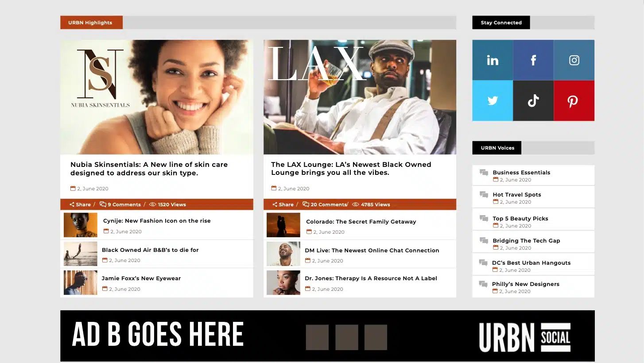Click the chat bubble icon beside Bridging The Tech Gap
The height and width of the screenshot is (363, 644).
(484, 241)
